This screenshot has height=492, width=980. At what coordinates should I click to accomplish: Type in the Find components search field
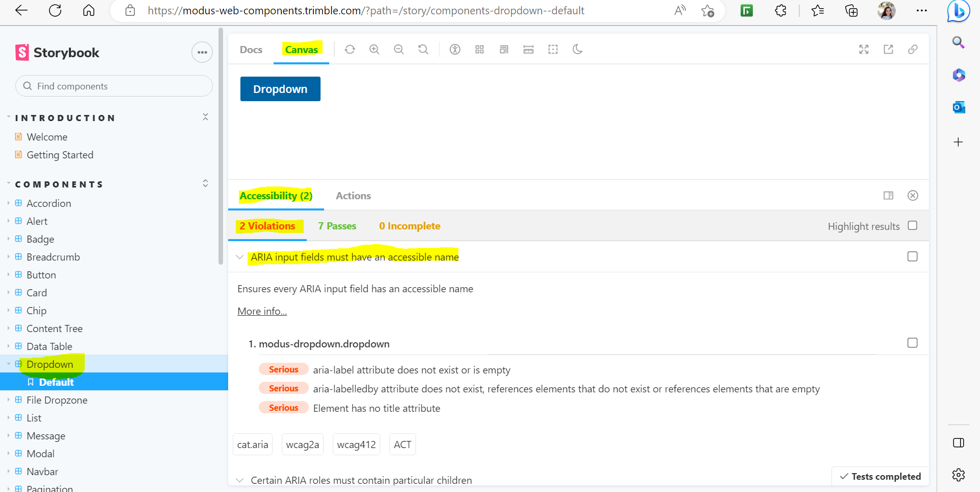pyautogui.click(x=113, y=86)
